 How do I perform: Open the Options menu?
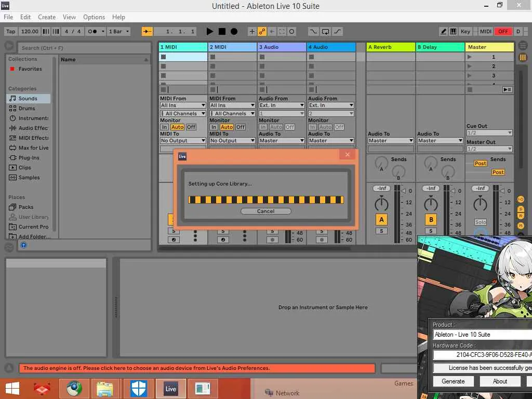pos(94,17)
